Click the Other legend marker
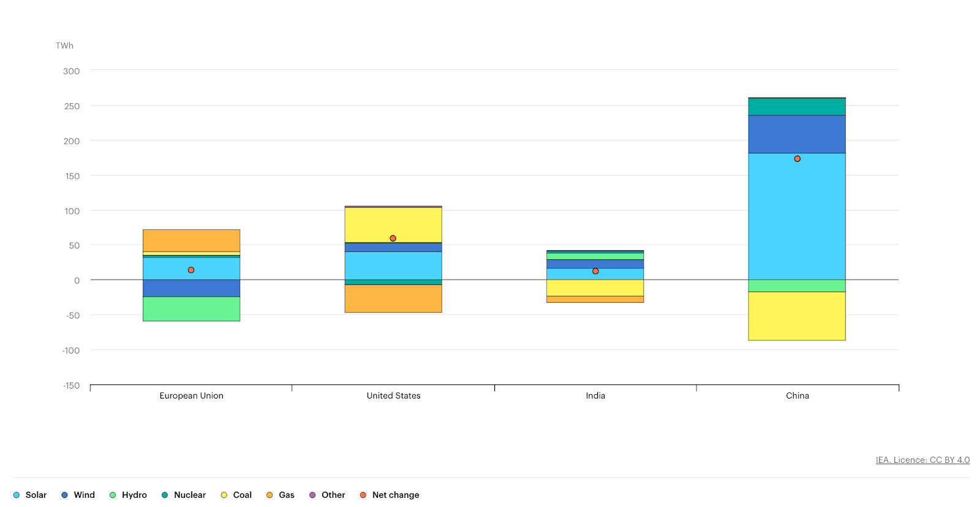The image size is (980, 507). click(312, 495)
